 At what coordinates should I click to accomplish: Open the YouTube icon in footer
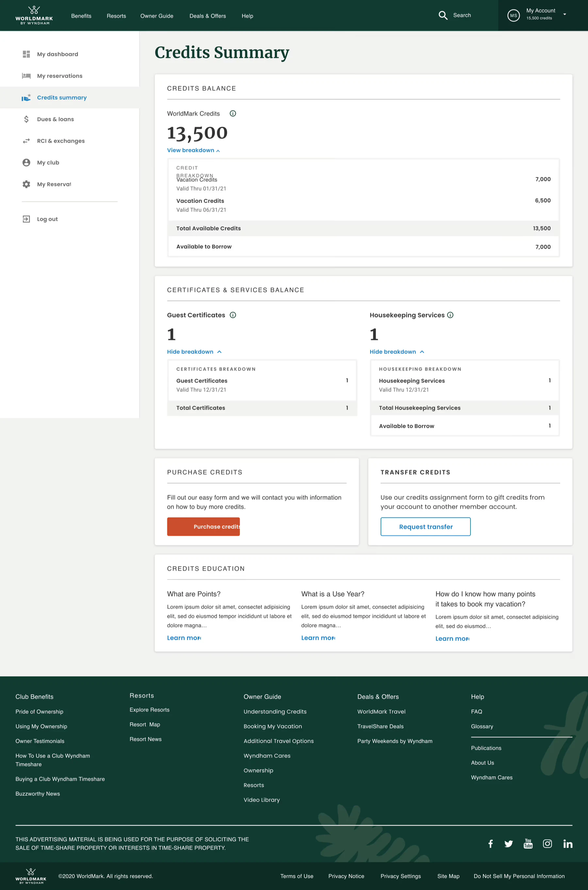pyautogui.click(x=528, y=844)
